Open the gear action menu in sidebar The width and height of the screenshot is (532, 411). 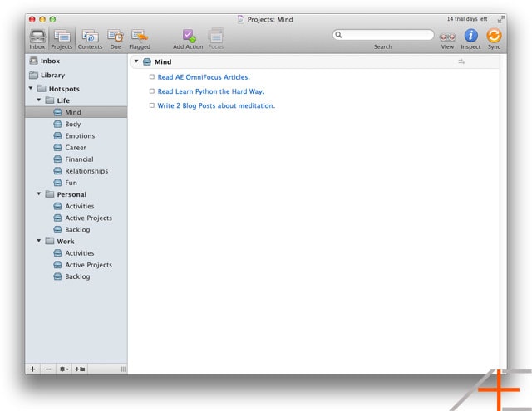pos(64,369)
